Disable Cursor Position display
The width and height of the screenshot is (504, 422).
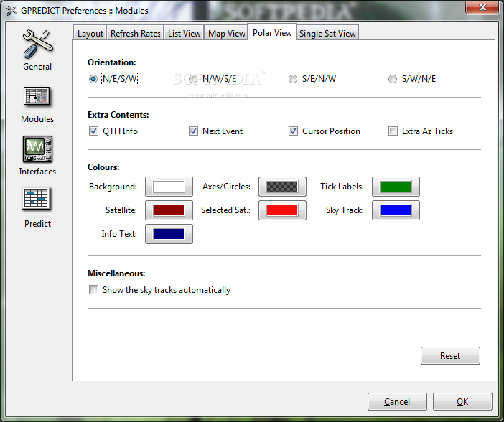point(293,131)
